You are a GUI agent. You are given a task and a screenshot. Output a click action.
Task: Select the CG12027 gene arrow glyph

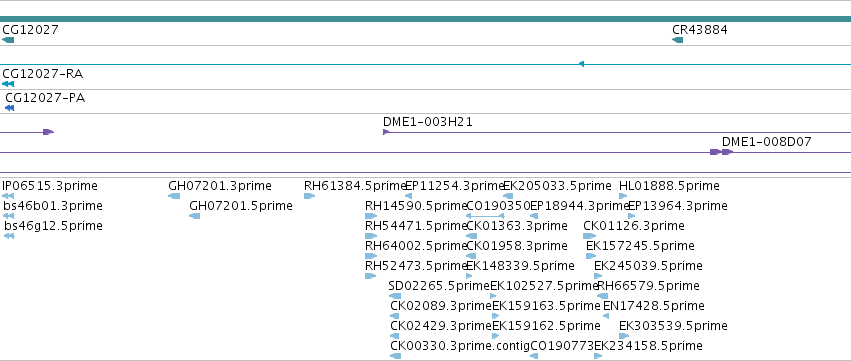[x=8, y=40]
